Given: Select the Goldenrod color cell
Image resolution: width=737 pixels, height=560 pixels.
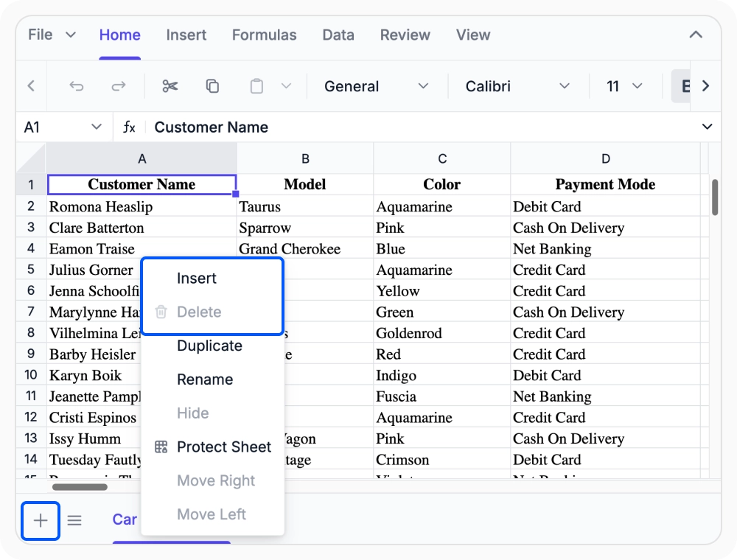Looking at the screenshot, I should pyautogui.click(x=441, y=333).
